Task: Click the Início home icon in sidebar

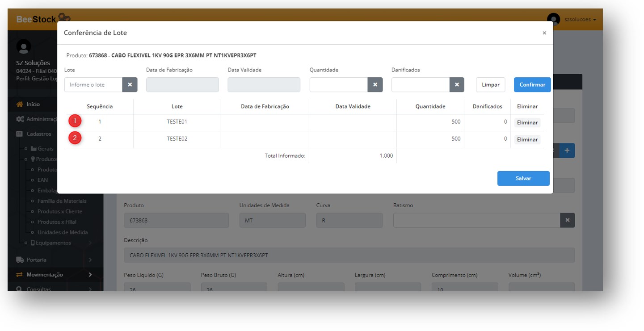Action: click(x=20, y=105)
